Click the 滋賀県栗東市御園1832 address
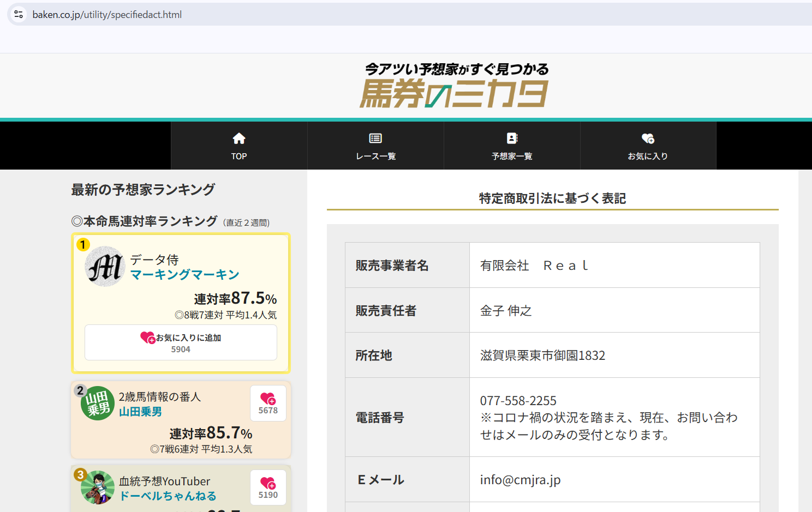The height and width of the screenshot is (512, 812). click(x=542, y=356)
